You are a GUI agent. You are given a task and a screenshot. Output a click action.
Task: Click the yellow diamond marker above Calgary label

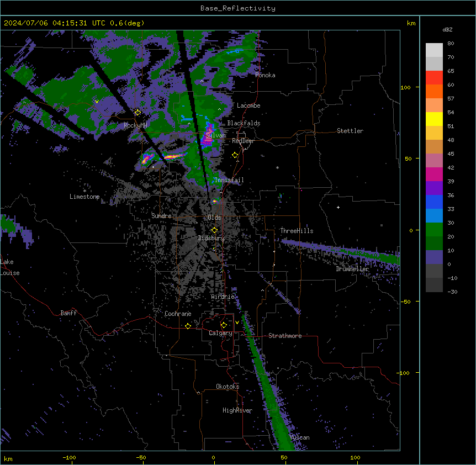click(224, 325)
